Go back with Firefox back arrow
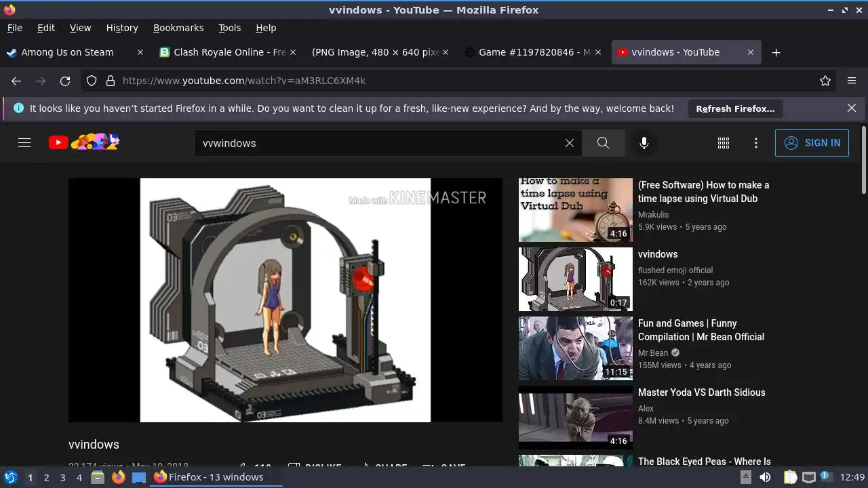Screen dimensions: 868x488 click(x=16, y=81)
